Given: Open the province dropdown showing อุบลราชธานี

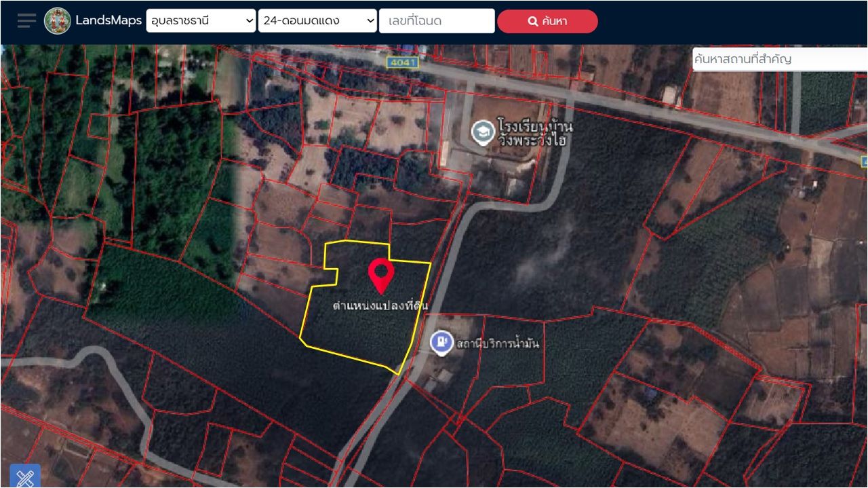Looking at the screenshot, I should point(201,21).
